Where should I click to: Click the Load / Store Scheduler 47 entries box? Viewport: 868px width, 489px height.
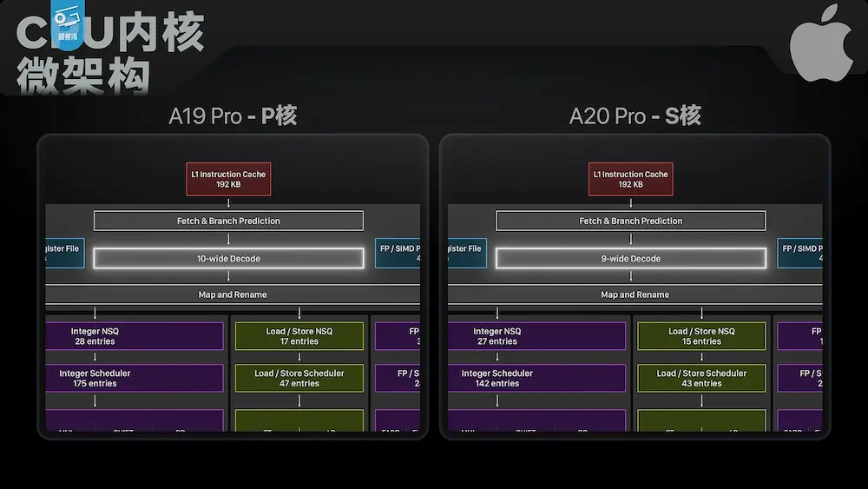pos(299,378)
